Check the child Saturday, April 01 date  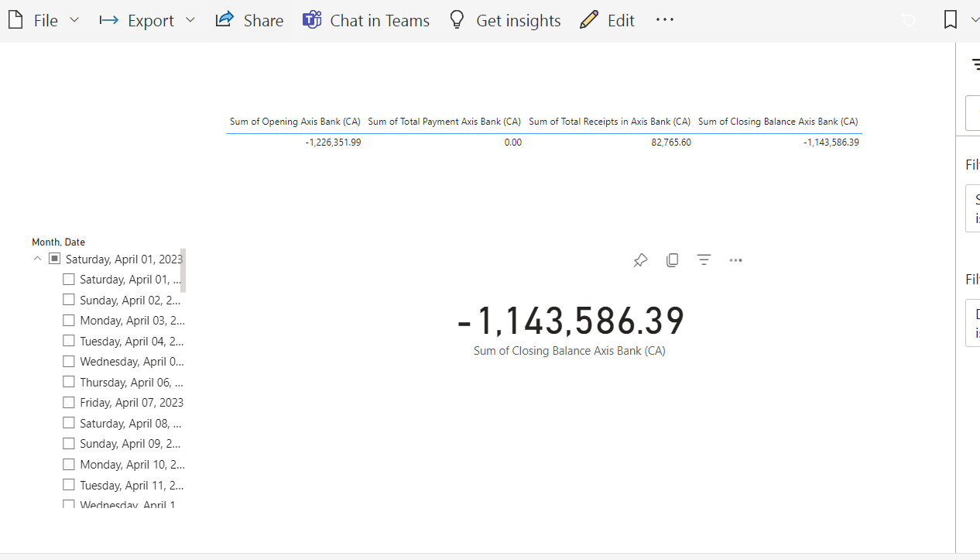point(69,280)
